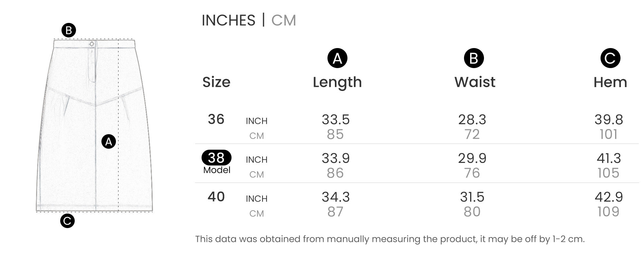Select the size 36 row label
Image resolution: width=644 pixels, height=260 pixels.
(216, 119)
